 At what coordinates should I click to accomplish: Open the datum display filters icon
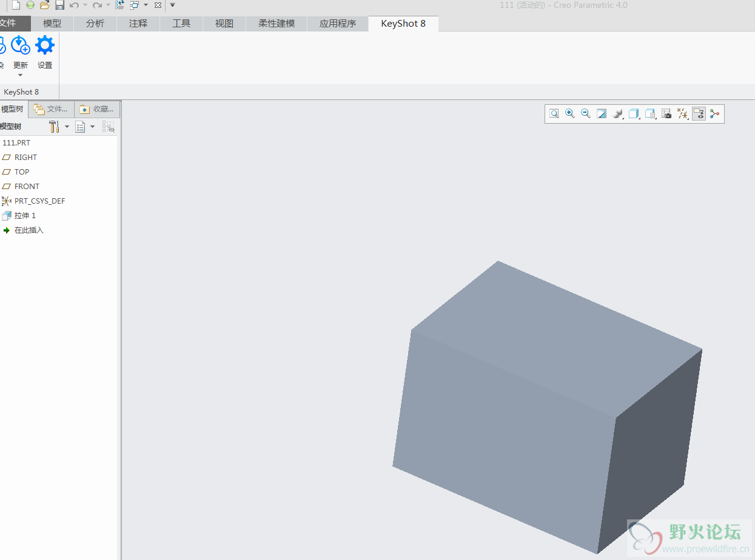click(x=683, y=113)
